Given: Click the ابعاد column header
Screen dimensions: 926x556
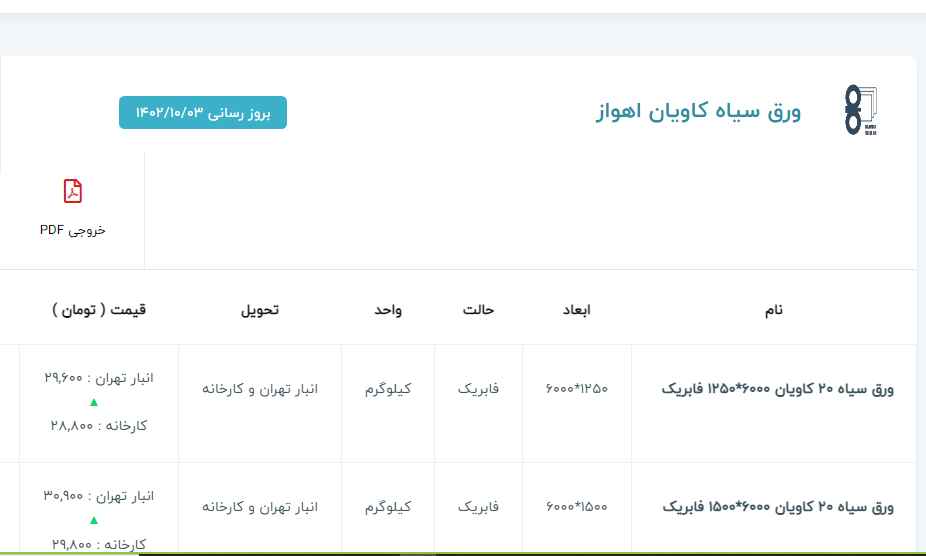Looking at the screenshot, I should click(576, 310).
